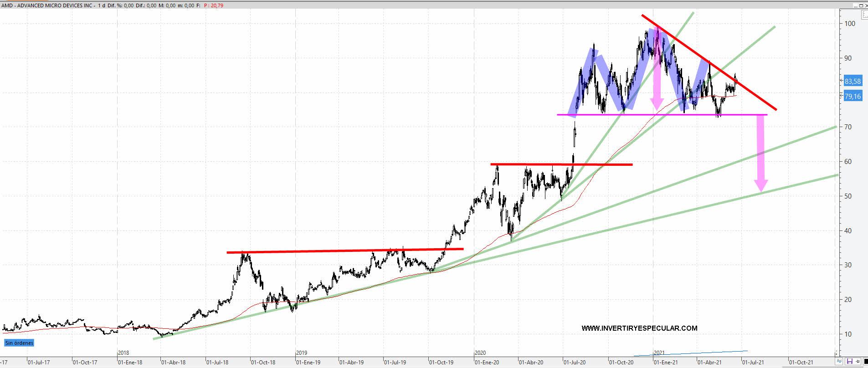The width and height of the screenshot is (868, 368).
Task: Click the 2019 year label on time axis
Action: pyautogui.click(x=302, y=353)
